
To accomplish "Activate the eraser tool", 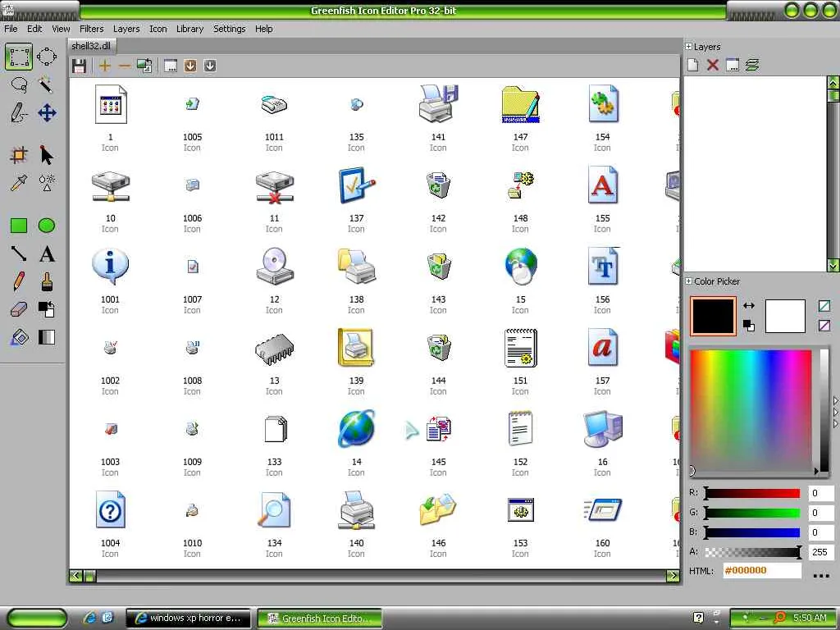I will click(19, 309).
